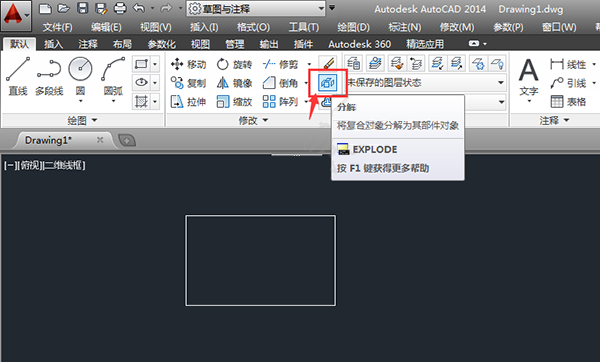
Task: Click the layer Match icon
Action: coord(397,64)
